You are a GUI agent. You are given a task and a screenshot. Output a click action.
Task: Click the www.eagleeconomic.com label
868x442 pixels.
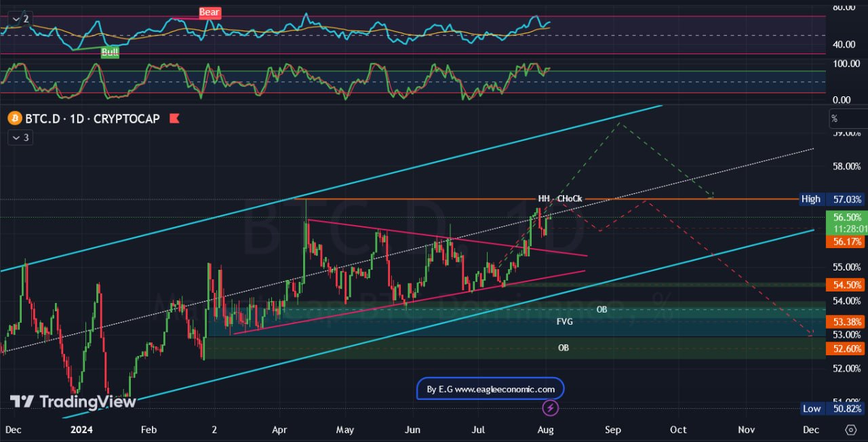click(490, 389)
